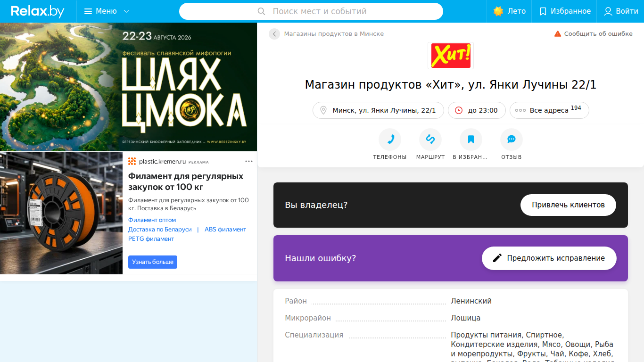This screenshot has height=362, width=644.
Task: Click Войти to sign in
Action: point(621,11)
